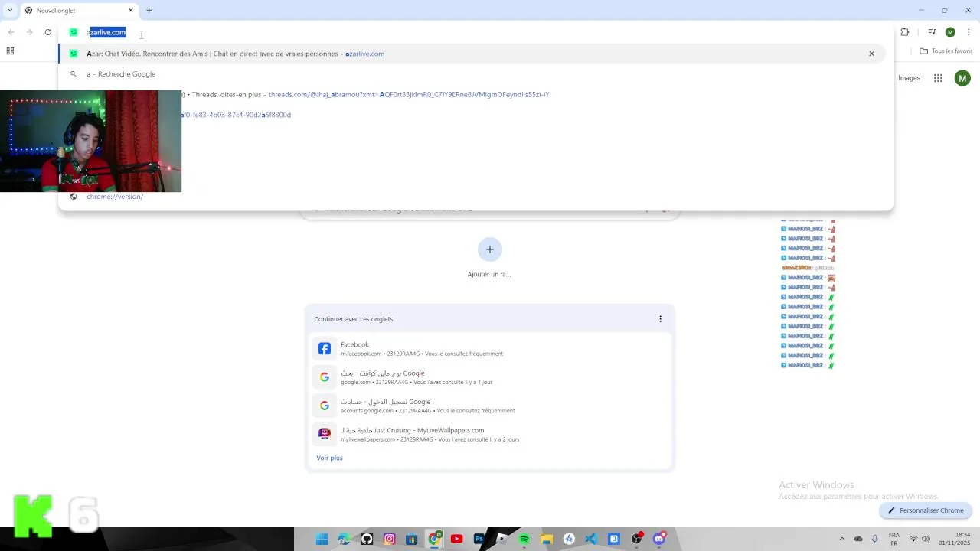The image size is (980, 551).
Task: Open File Explorer from the taskbar
Action: [547, 539]
